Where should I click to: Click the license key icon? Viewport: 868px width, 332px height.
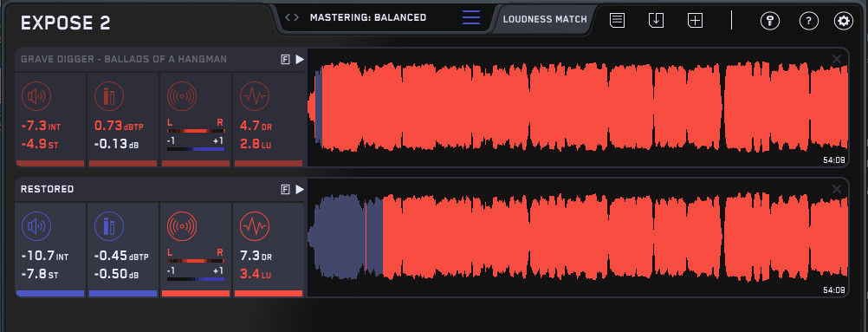click(x=770, y=21)
